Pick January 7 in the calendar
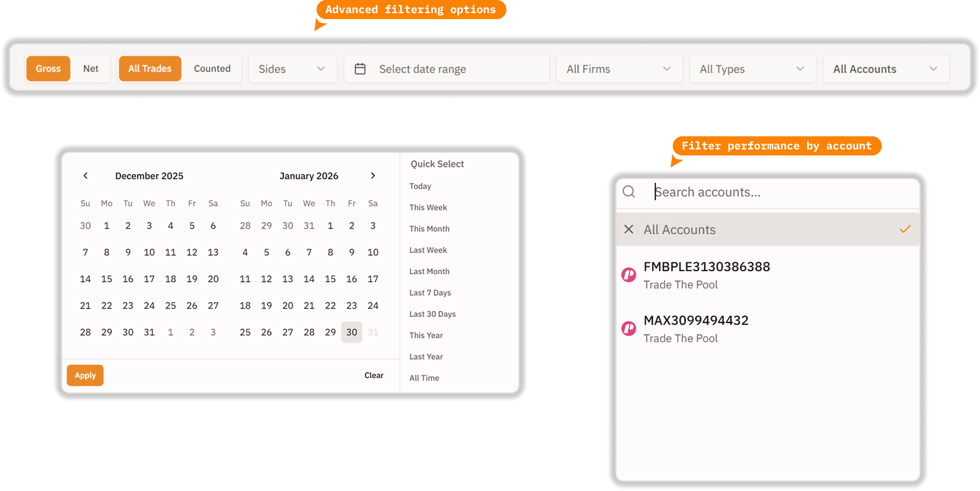The height and width of the screenshot is (491, 980). [309, 252]
